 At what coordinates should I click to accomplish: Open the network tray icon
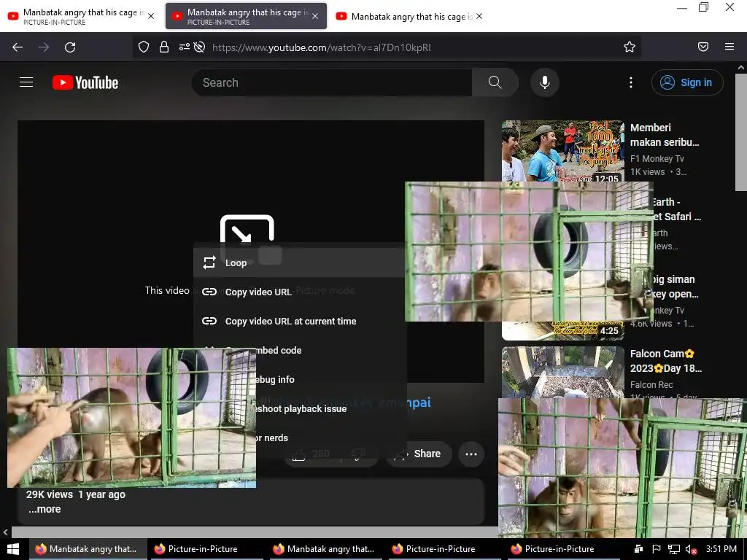[x=673, y=549]
